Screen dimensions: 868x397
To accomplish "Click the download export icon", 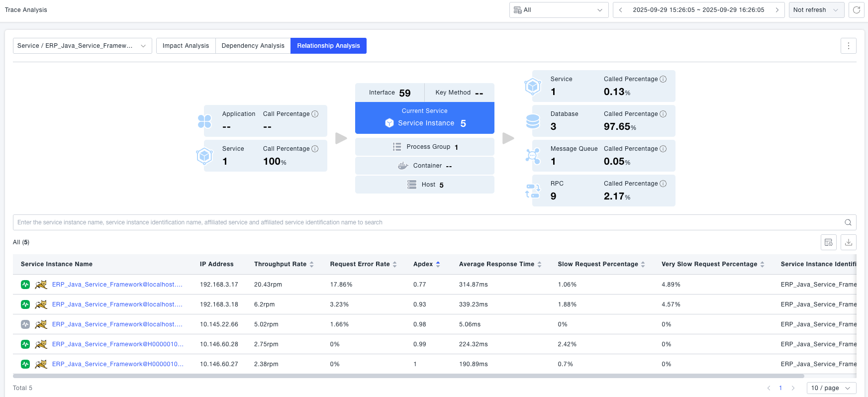I will (x=848, y=242).
